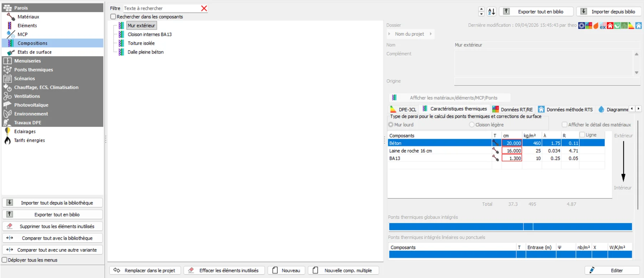
Task: Enable 'Rechercher dans les composants' checkbox
Action: coord(113,16)
